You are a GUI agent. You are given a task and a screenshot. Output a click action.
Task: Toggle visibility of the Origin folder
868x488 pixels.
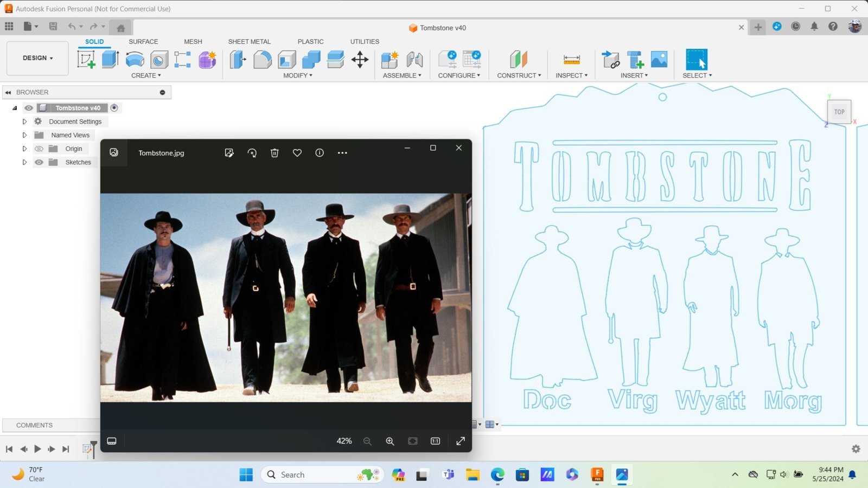(39, 149)
